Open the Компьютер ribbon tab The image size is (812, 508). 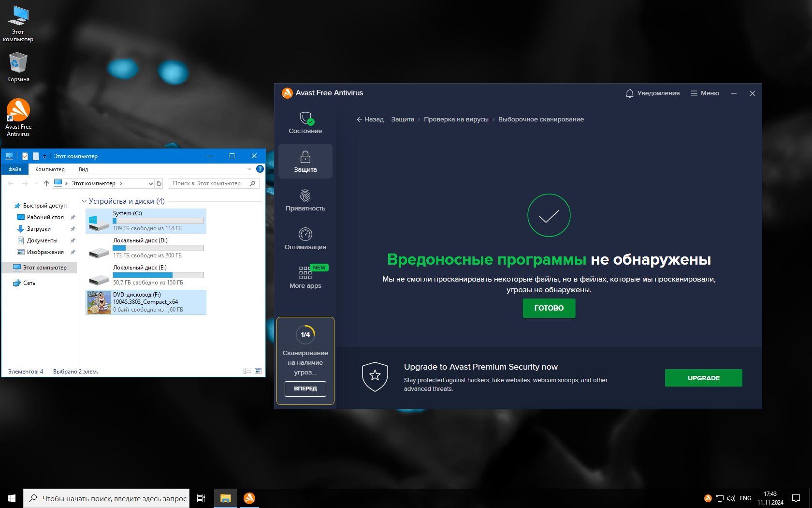coord(50,169)
